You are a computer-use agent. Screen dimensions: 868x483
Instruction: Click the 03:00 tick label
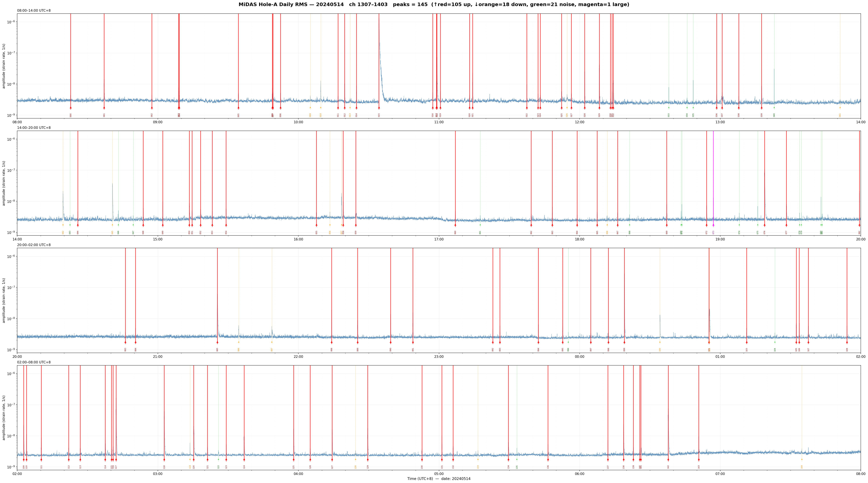[158, 474]
